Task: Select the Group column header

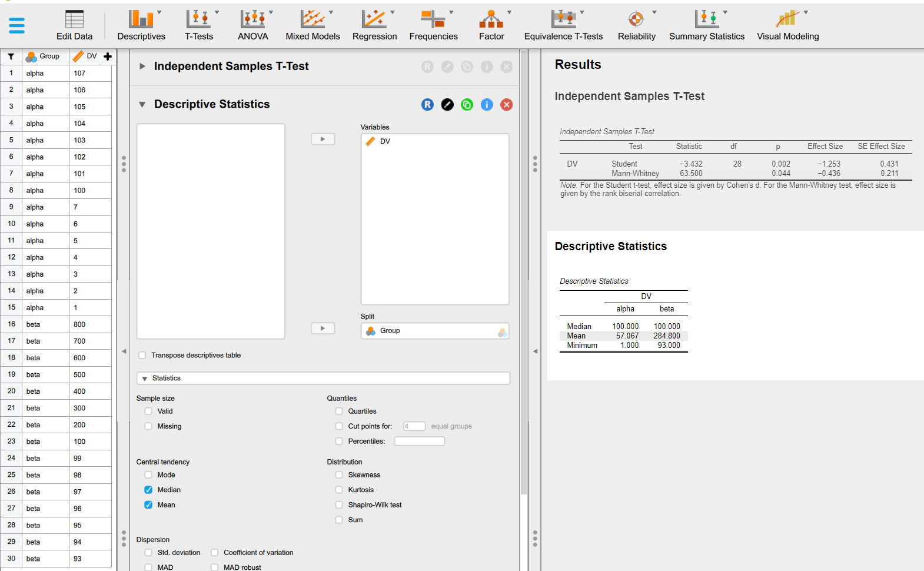Action: (x=45, y=57)
